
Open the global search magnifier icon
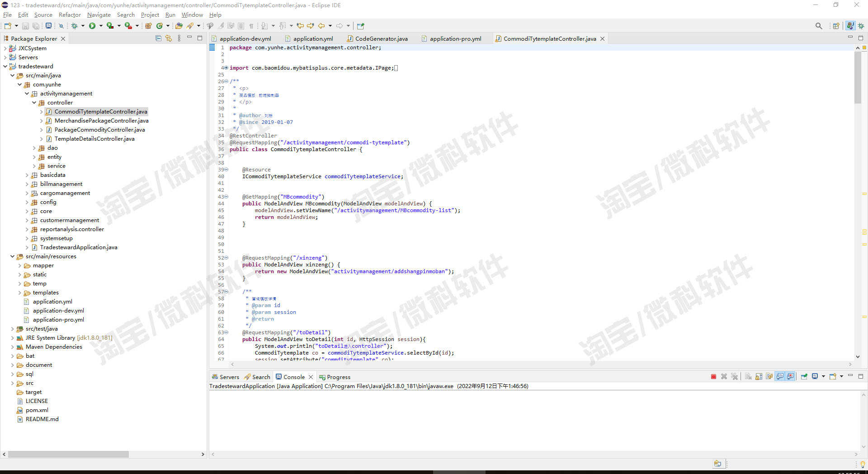point(819,26)
